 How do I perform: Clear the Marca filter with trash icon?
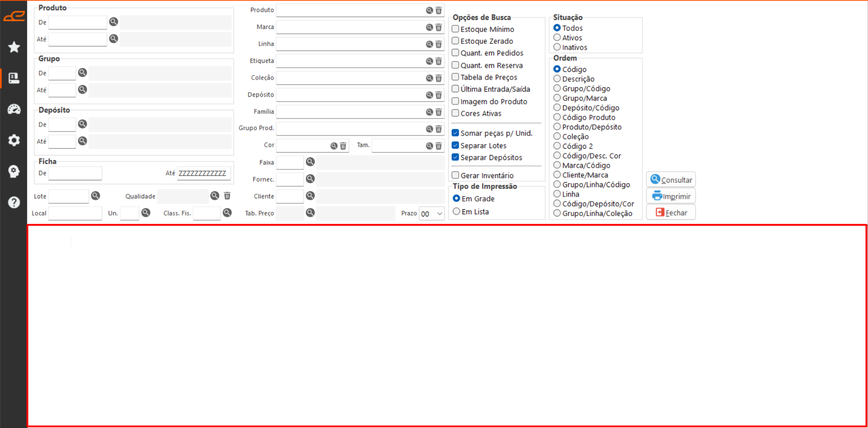438,28
